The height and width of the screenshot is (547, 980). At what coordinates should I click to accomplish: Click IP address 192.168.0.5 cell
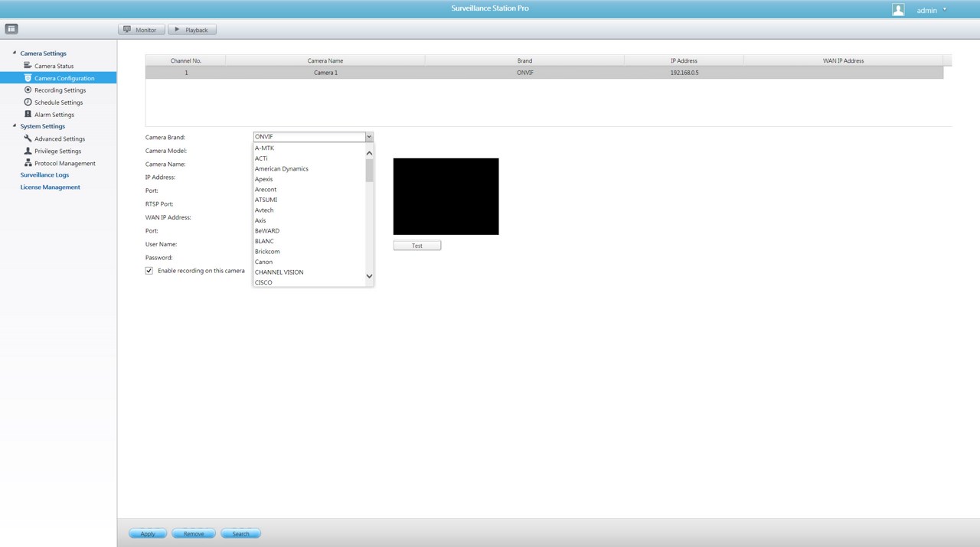[684, 73]
